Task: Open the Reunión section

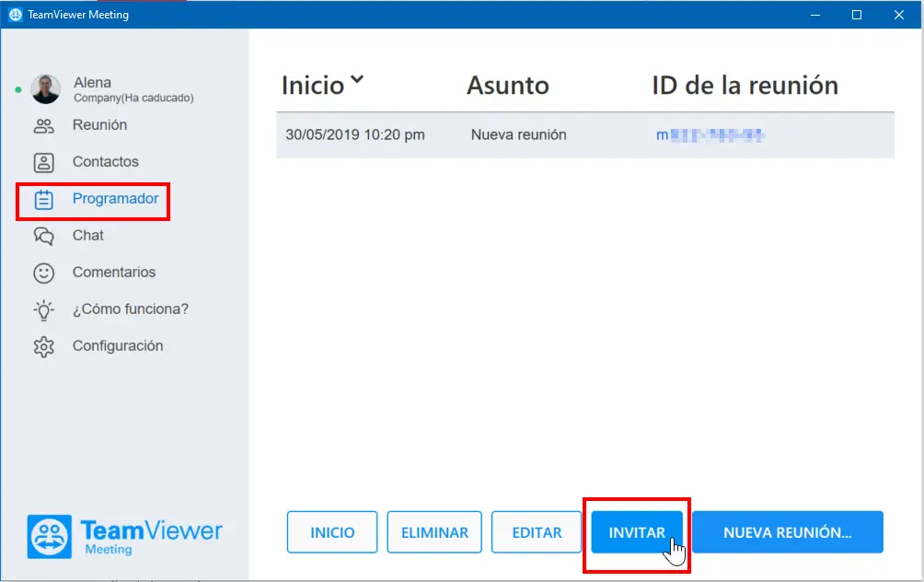Action: pos(99,125)
